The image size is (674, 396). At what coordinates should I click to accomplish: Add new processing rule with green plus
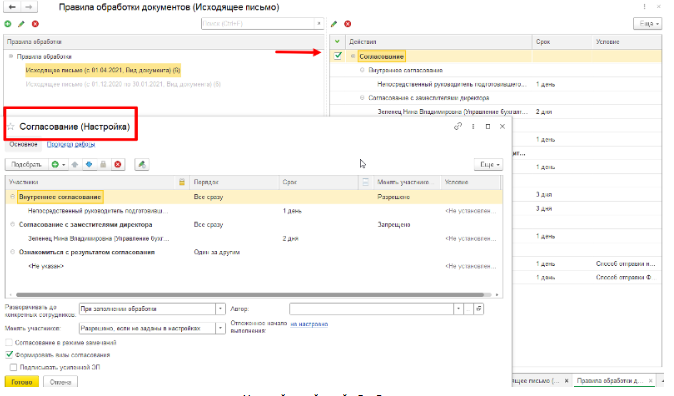[x=8, y=24]
